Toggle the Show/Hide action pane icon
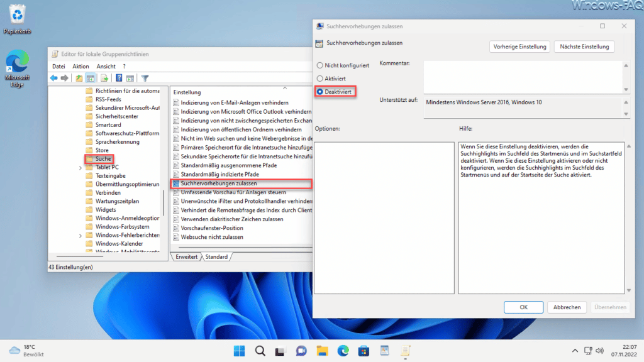The image size is (644, 362). click(x=130, y=78)
